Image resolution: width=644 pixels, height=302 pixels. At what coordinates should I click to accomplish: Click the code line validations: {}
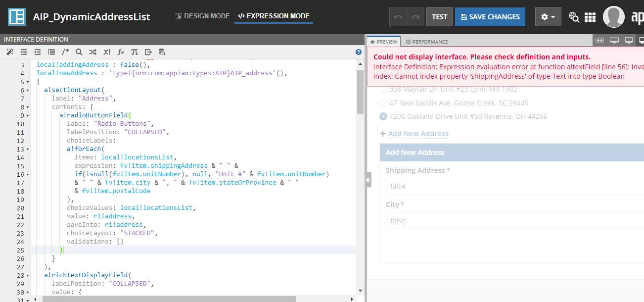[95, 242]
